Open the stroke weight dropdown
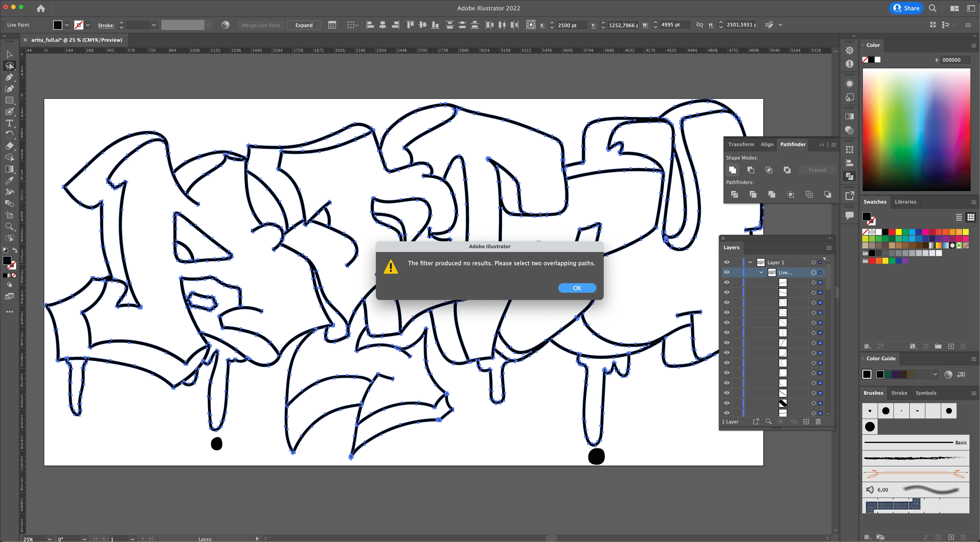Viewport: 980px width, 542px height. coord(154,25)
